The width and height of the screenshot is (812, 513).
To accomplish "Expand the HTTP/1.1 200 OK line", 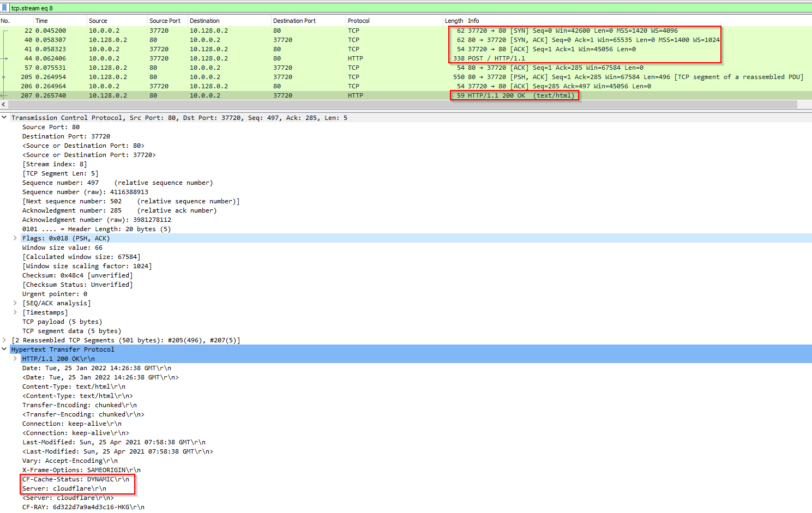I will point(15,359).
